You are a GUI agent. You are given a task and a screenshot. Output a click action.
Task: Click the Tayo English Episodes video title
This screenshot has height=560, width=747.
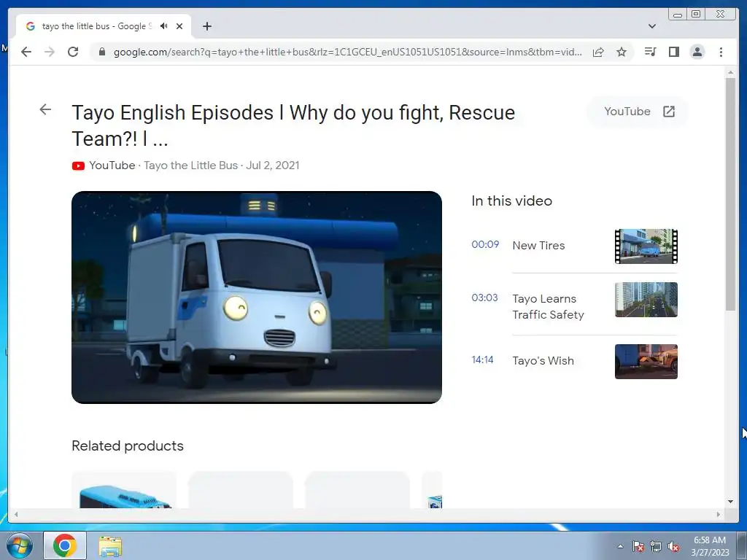point(293,125)
